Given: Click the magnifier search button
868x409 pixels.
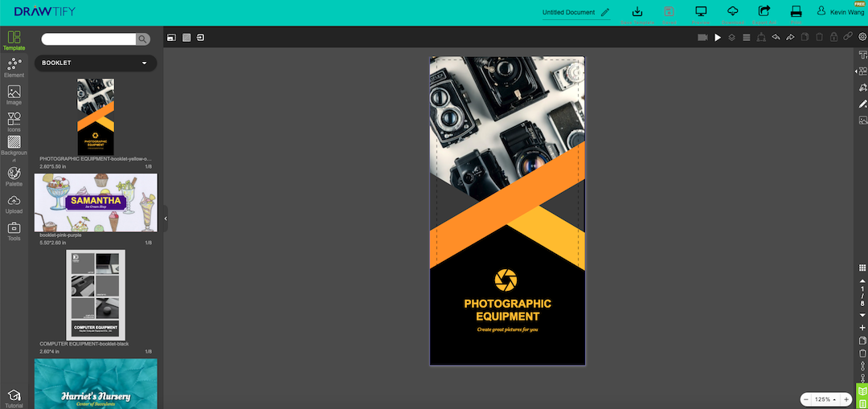Looking at the screenshot, I should point(143,39).
